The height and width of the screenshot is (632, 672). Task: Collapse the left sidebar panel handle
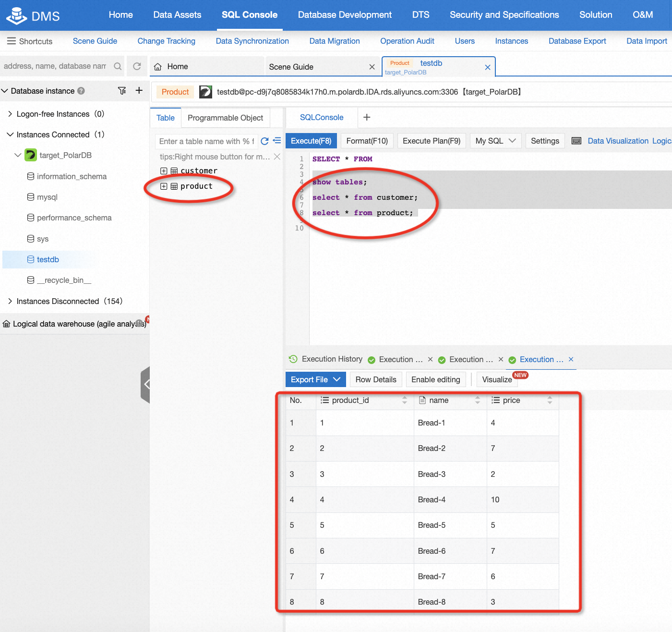(x=145, y=384)
